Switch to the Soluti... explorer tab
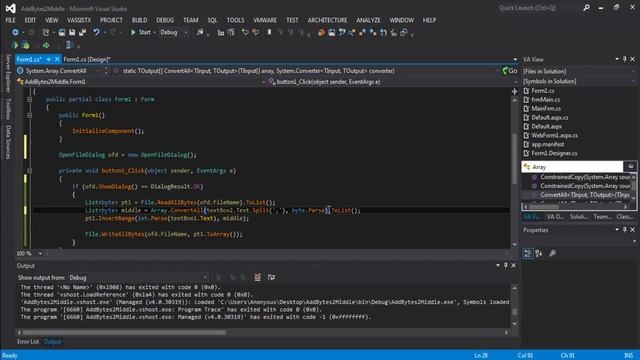This screenshot has height=360, width=640. coord(579,217)
